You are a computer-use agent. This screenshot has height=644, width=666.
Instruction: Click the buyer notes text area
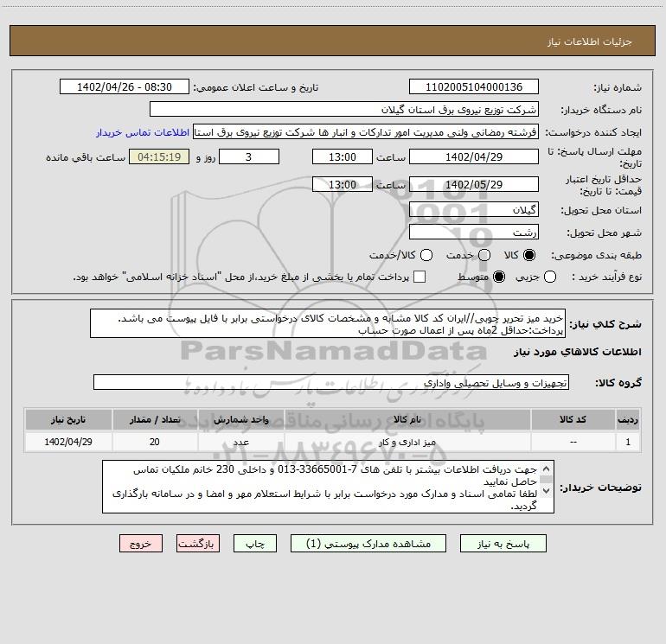pyautogui.click(x=328, y=487)
